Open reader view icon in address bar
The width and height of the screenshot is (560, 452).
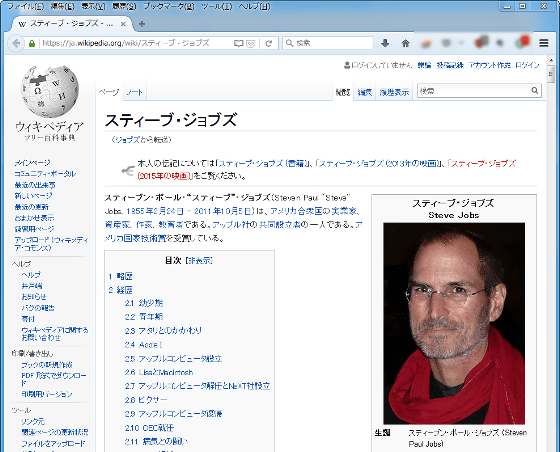(239, 43)
